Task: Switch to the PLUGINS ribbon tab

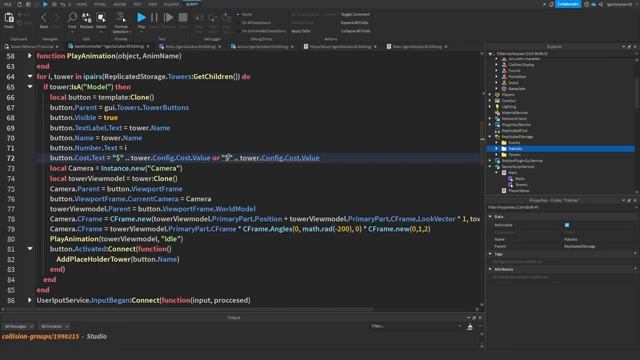Action: pos(171,4)
